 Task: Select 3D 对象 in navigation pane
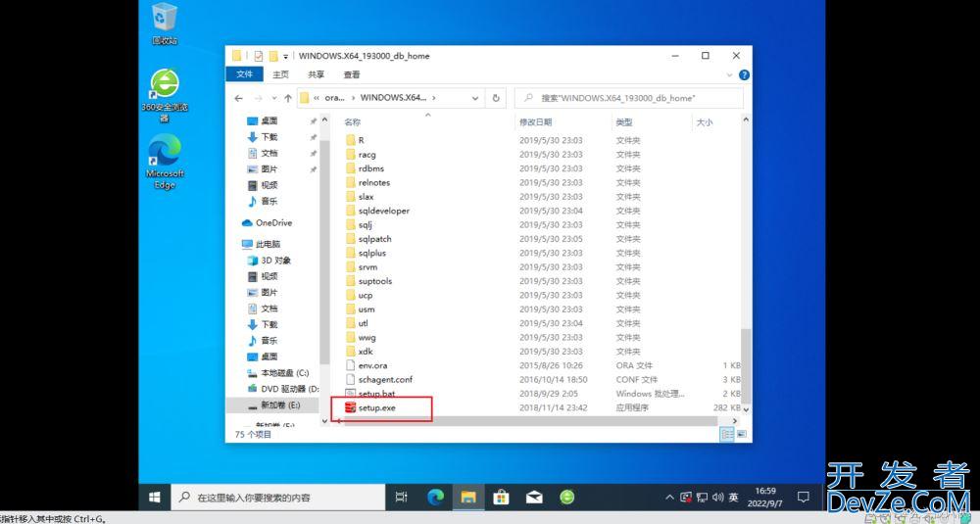click(x=269, y=261)
